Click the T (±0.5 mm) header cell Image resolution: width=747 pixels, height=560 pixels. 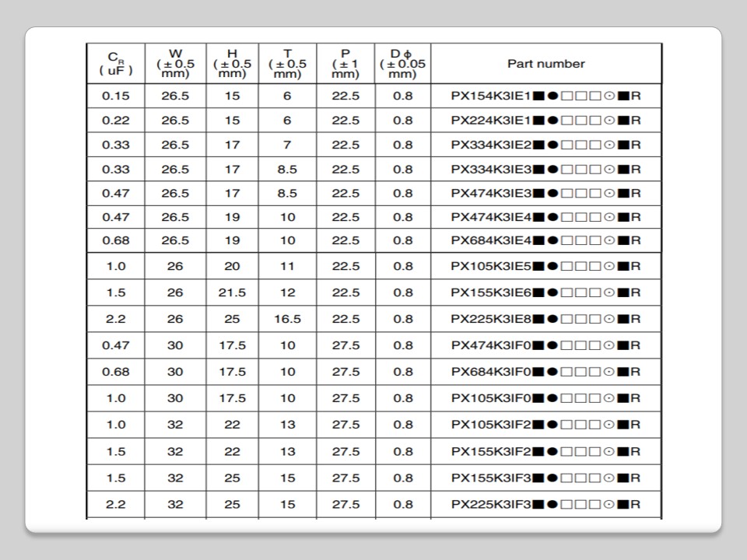(x=287, y=64)
